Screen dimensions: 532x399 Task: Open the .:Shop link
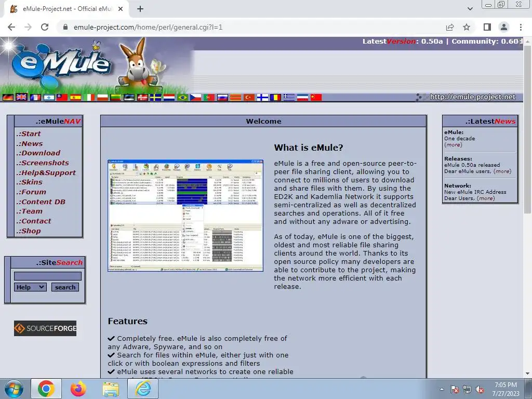[x=29, y=231]
